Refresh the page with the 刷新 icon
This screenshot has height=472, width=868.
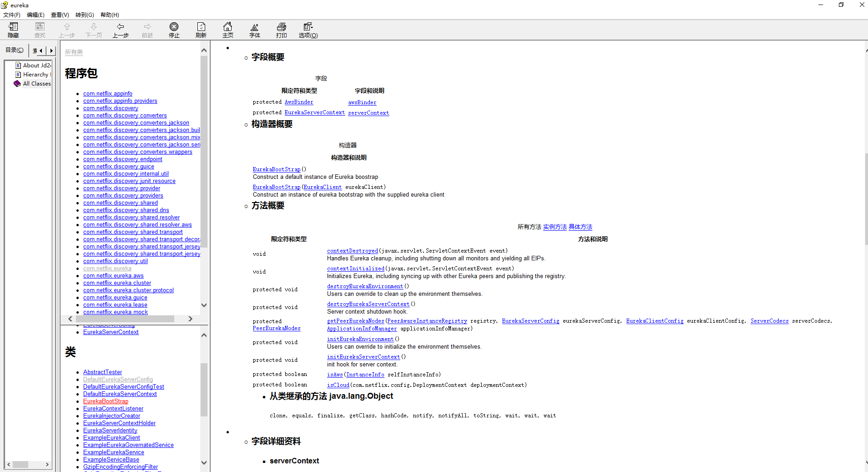201,27
